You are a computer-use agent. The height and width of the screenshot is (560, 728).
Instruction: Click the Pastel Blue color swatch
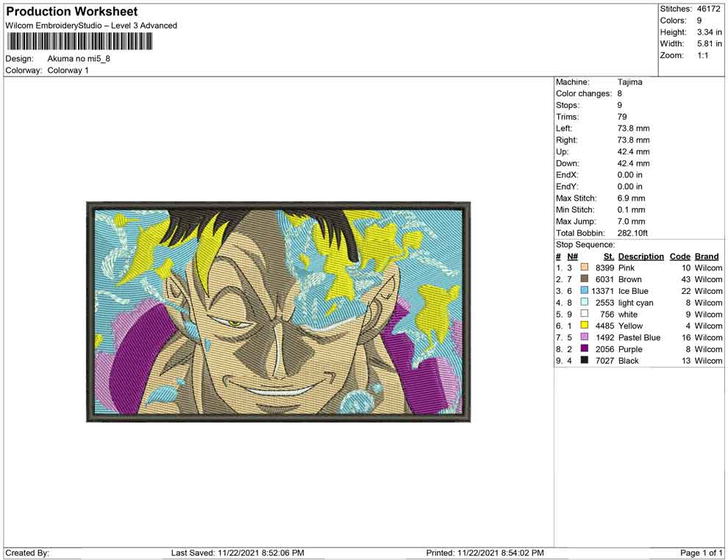584,337
